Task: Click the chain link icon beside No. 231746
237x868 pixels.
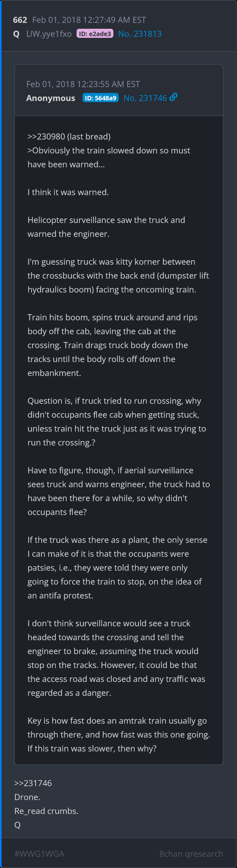Action: (x=173, y=97)
